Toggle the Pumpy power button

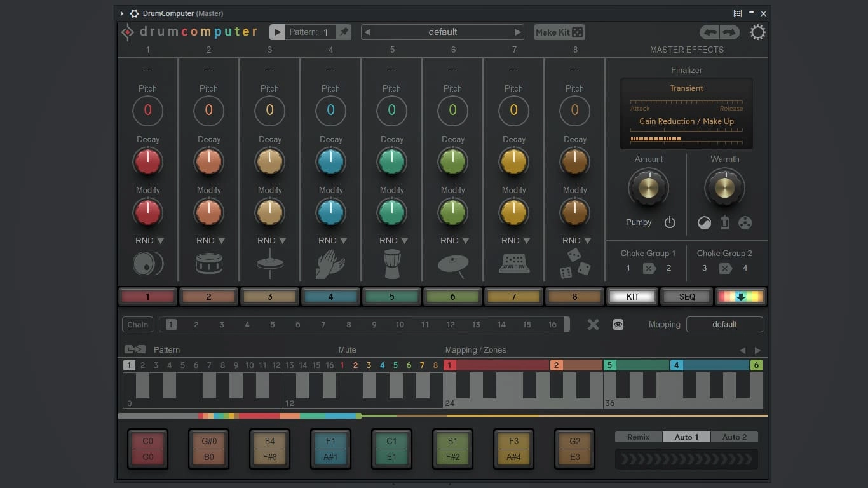coord(670,222)
